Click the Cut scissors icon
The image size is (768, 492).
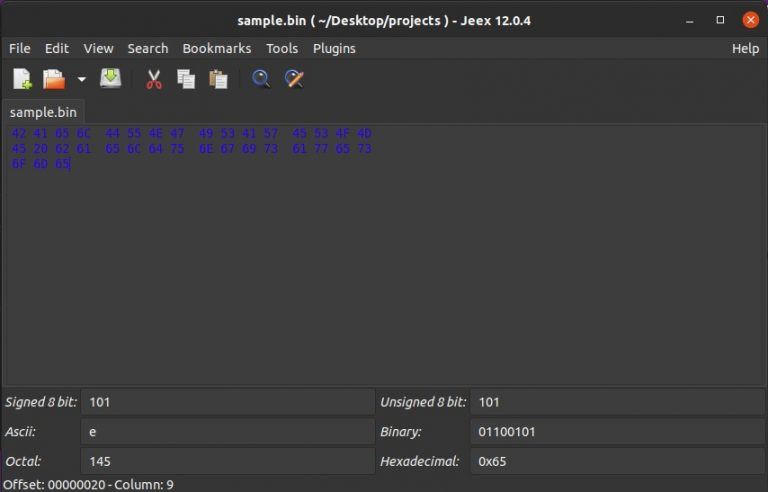153,79
